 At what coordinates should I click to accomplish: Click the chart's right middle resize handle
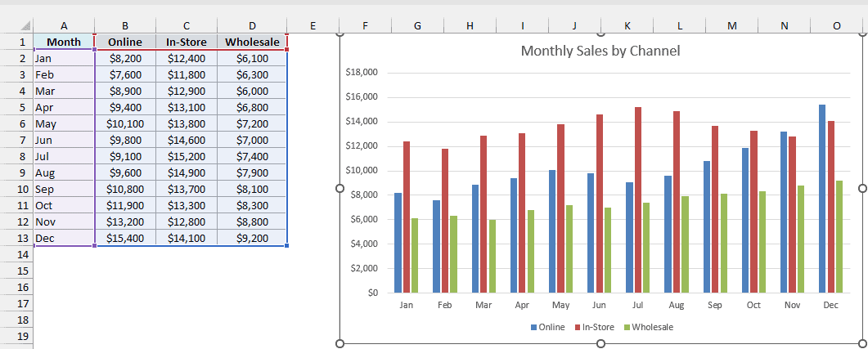(x=862, y=188)
